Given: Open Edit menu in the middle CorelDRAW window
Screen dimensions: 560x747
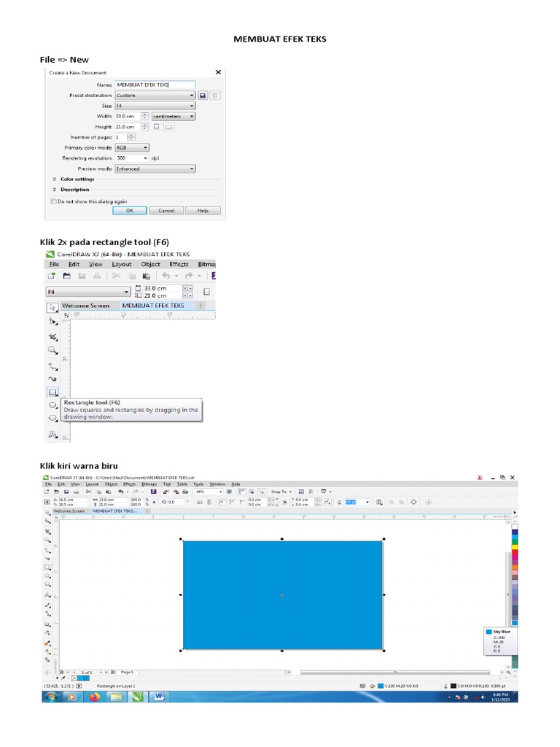Looking at the screenshot, I should pyautogui.click(x=74, y=264).
